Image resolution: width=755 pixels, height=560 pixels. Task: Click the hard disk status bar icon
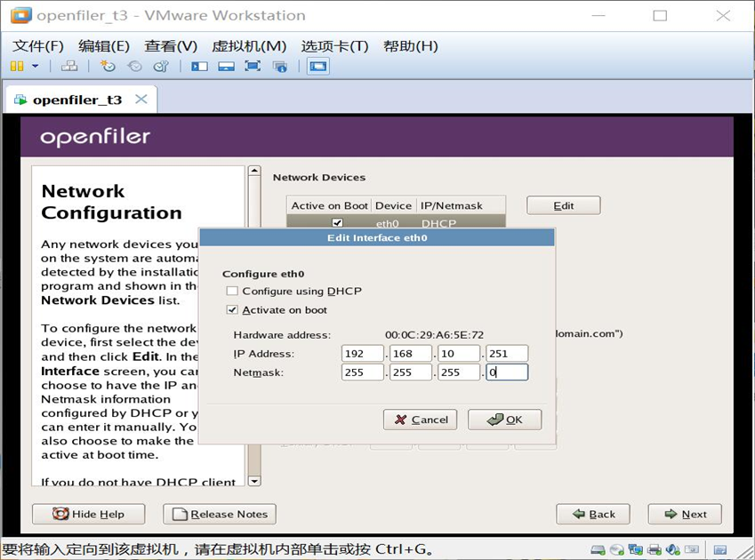coord(598,549)
